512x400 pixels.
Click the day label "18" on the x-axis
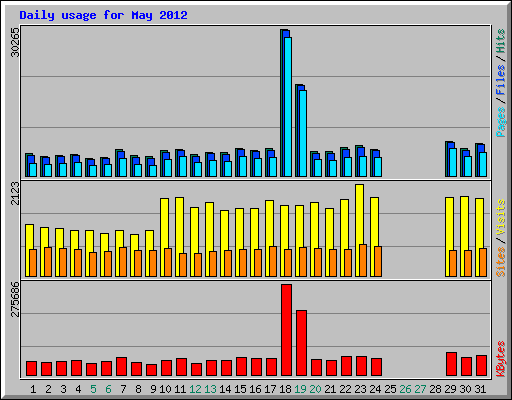coord(285,389)
